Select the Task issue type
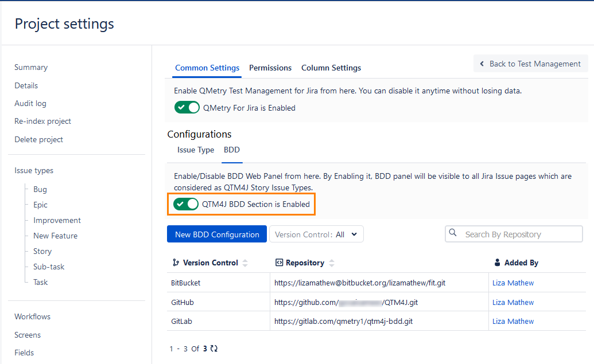The image size is (594, 364). click(x=41, y=282)
